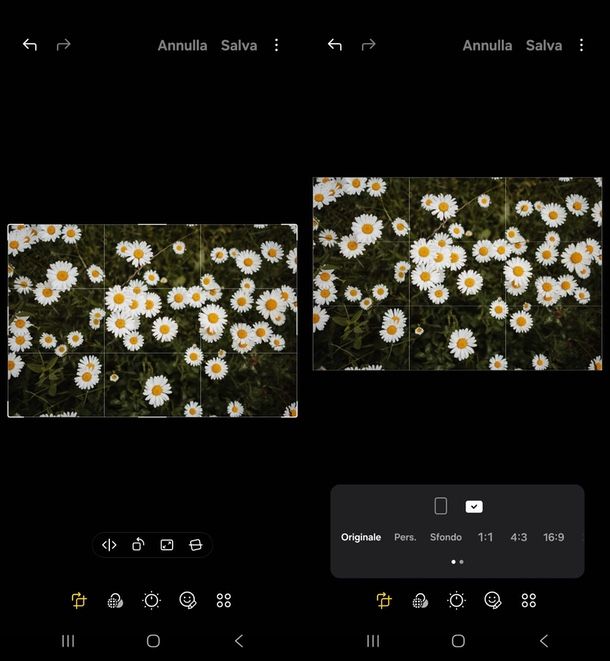Select the Sfondo ratio option

tap(446, 537)
